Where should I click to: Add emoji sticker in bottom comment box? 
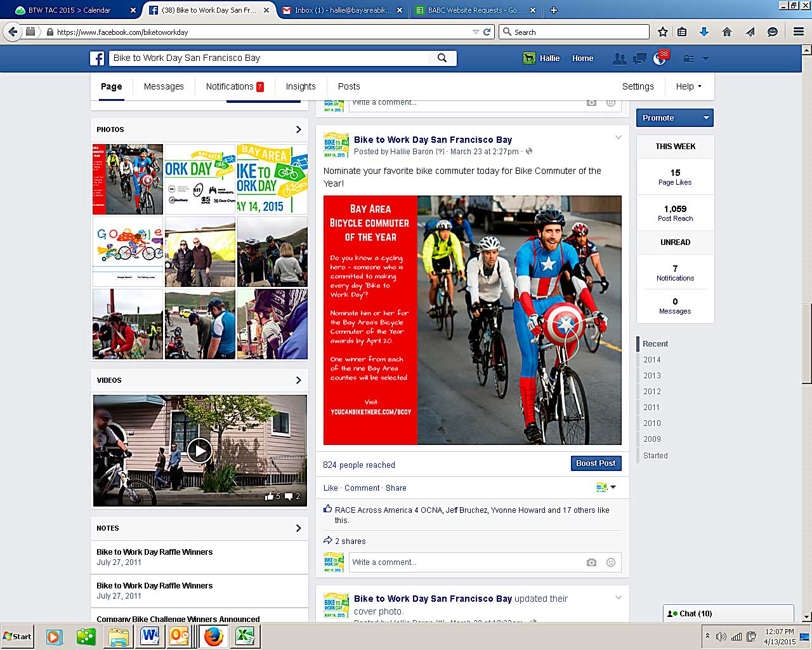click(611, 562)
